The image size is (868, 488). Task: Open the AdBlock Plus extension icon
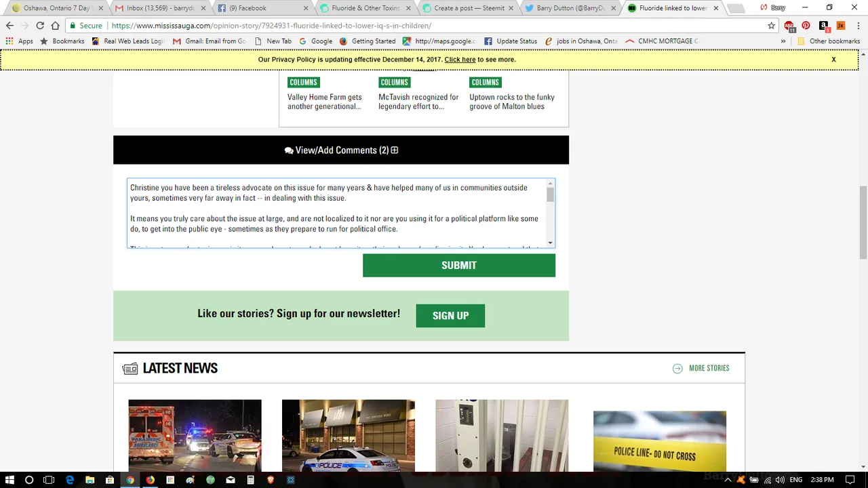pos(789,26)
